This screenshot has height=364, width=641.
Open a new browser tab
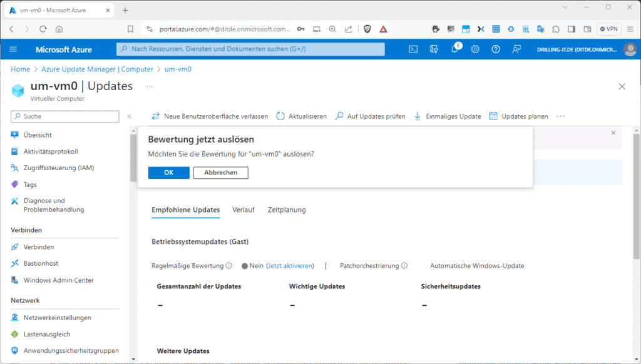[125, 10]
